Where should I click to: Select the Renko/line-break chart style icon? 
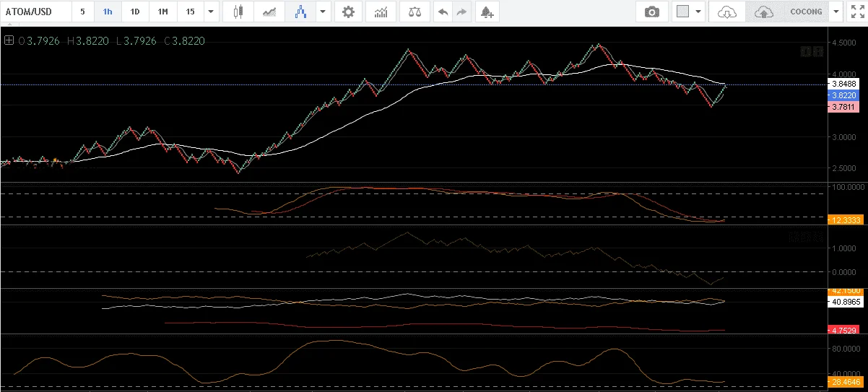pos(300,12)
